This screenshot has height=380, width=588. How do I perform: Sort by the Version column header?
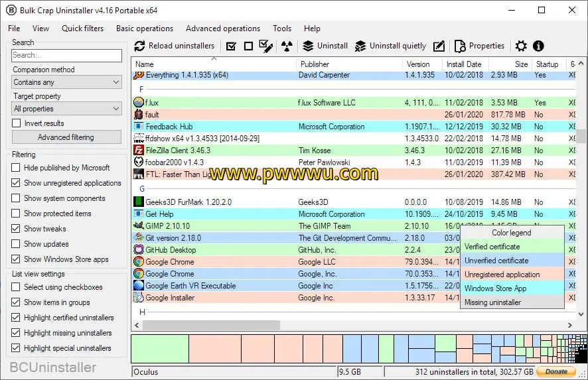(x=423, y=64)
